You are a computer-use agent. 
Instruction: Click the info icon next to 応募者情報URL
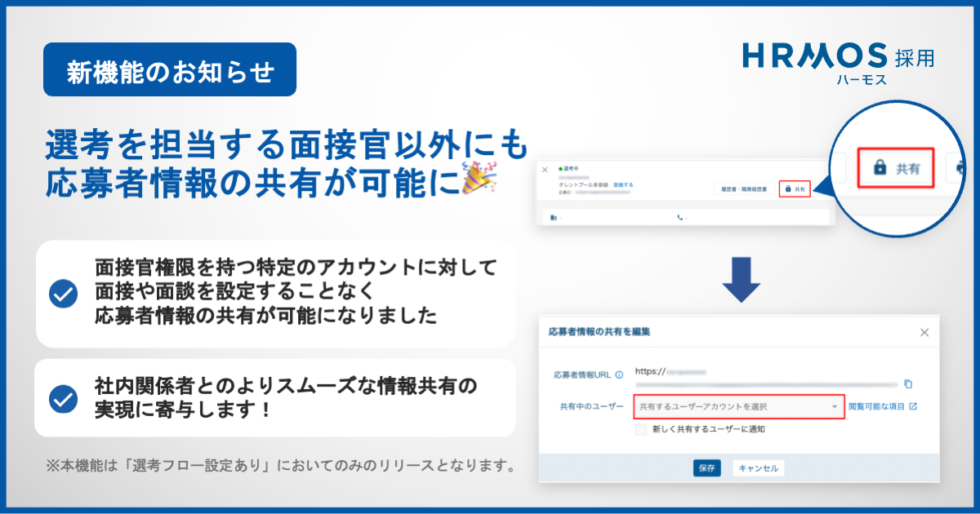click(x=619, y=375)
